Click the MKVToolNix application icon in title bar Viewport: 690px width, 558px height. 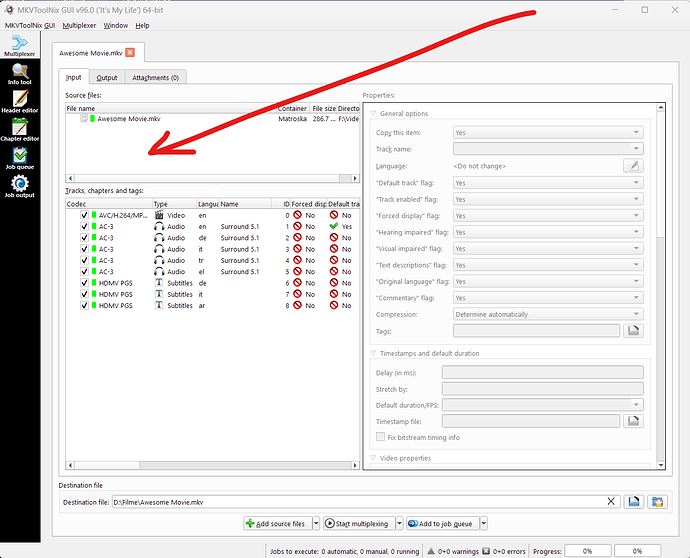[x=9, y=10]
